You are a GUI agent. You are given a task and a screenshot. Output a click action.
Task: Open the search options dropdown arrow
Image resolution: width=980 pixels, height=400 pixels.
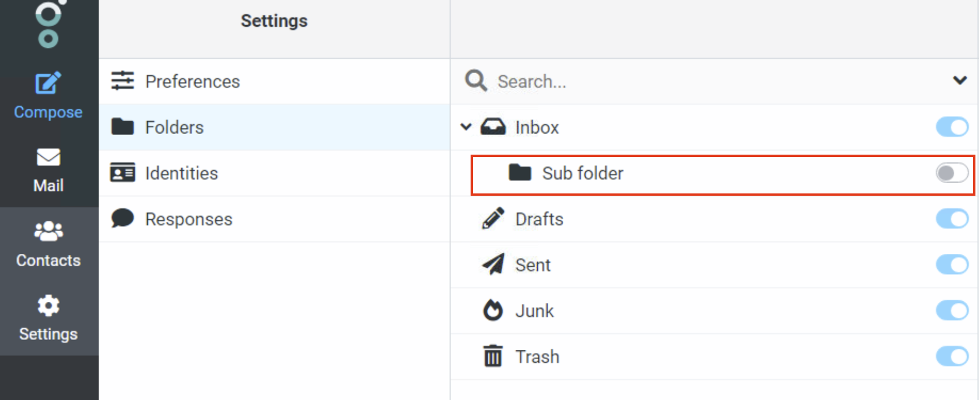point(960,80)
